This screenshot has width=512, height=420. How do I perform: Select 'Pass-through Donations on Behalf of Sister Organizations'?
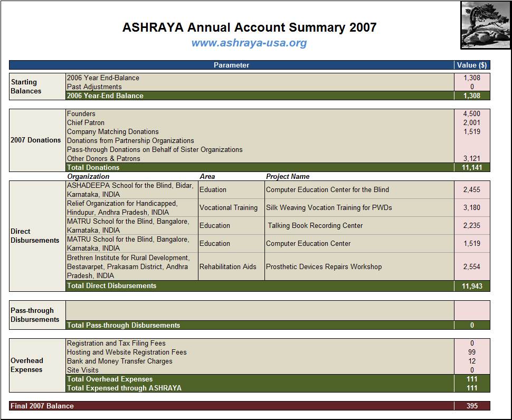point(155,149)
